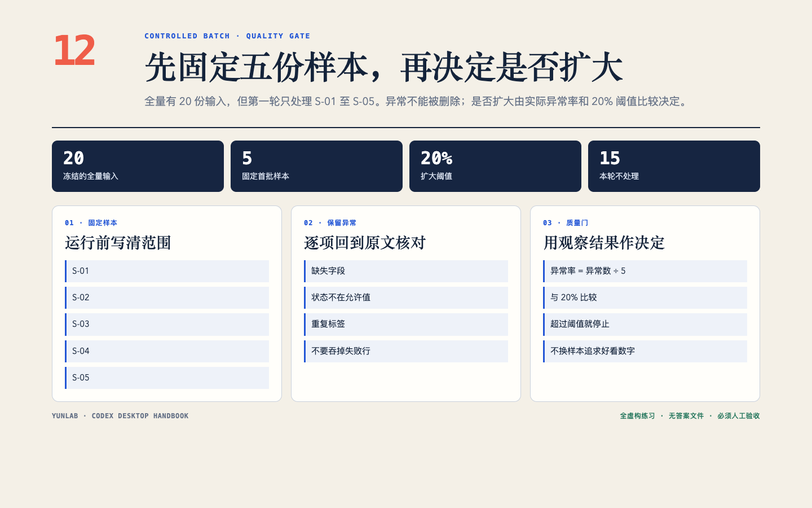This screenshot has height=508, width=812.
Task: Select the S-04 row
Action: pos(167,351)
